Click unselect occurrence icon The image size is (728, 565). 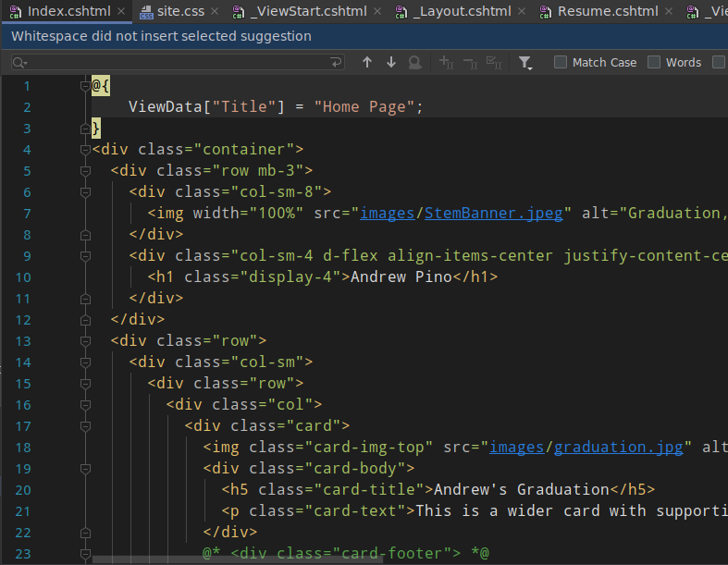470,62
